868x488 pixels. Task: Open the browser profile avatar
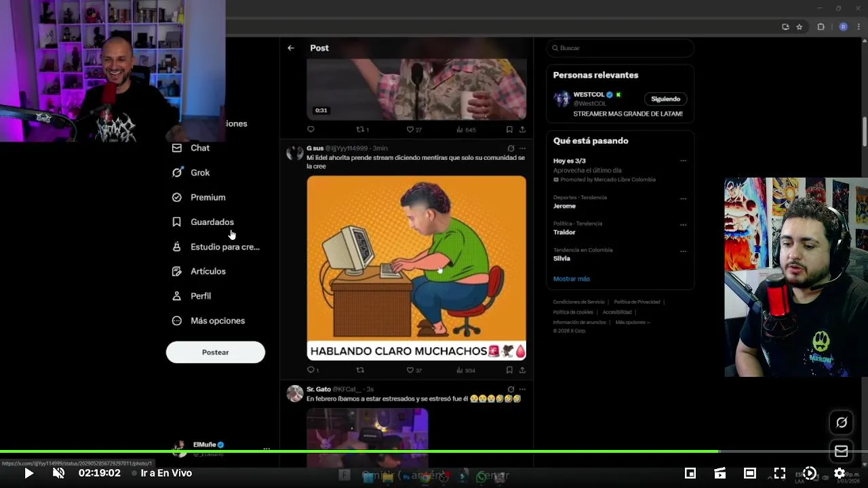point(843,27)
